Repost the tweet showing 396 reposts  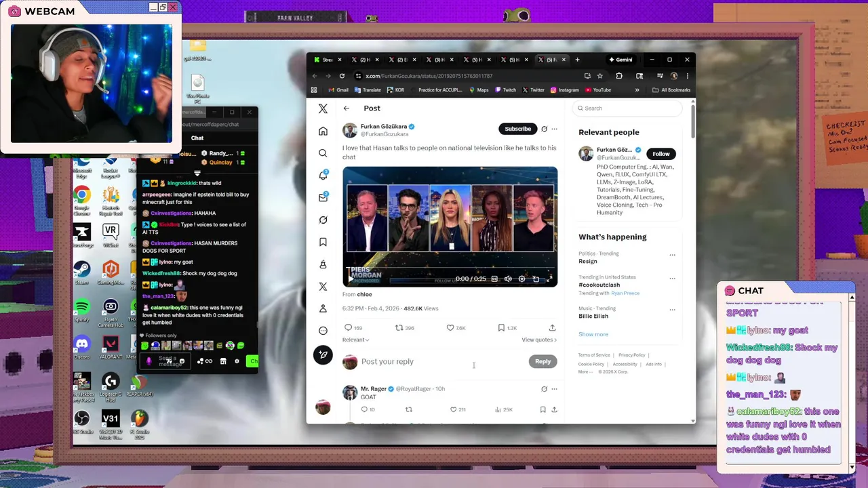tap(399, 328)
